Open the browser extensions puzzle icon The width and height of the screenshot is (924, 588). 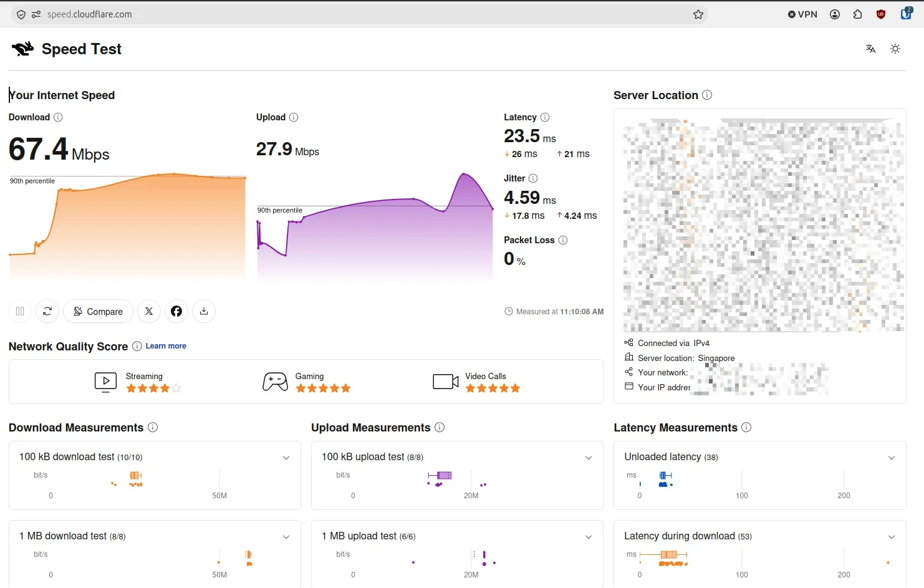point(858,14)
